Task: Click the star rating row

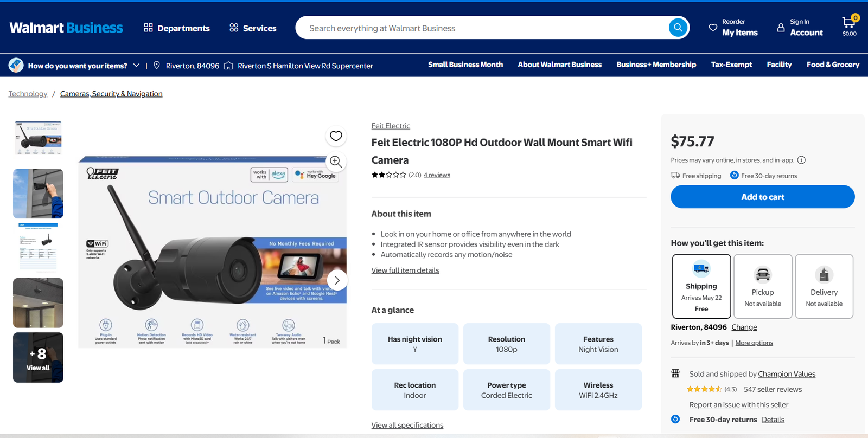Action: tap(388, 175)
